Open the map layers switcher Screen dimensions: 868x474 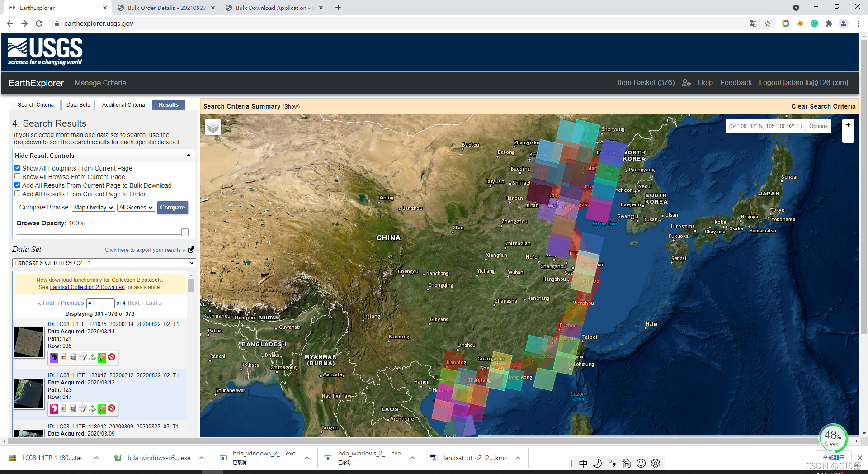(213, 128)
